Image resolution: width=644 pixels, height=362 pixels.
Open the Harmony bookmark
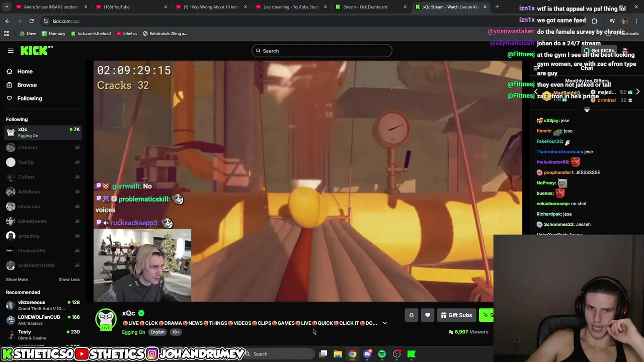click(x=53, y=34)
